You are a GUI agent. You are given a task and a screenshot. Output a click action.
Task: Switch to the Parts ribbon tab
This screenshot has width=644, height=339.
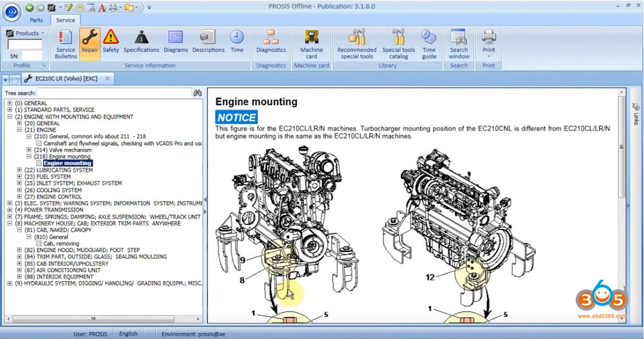37,20
